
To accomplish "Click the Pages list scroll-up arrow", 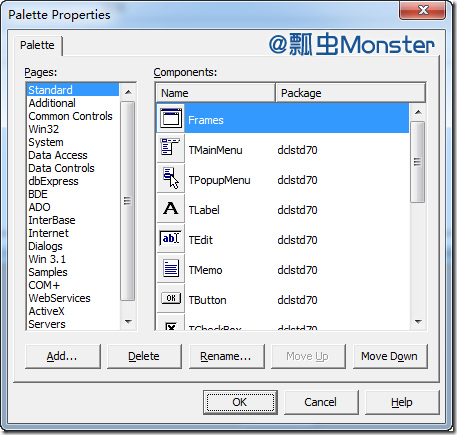I will click(x=128, y=92).
